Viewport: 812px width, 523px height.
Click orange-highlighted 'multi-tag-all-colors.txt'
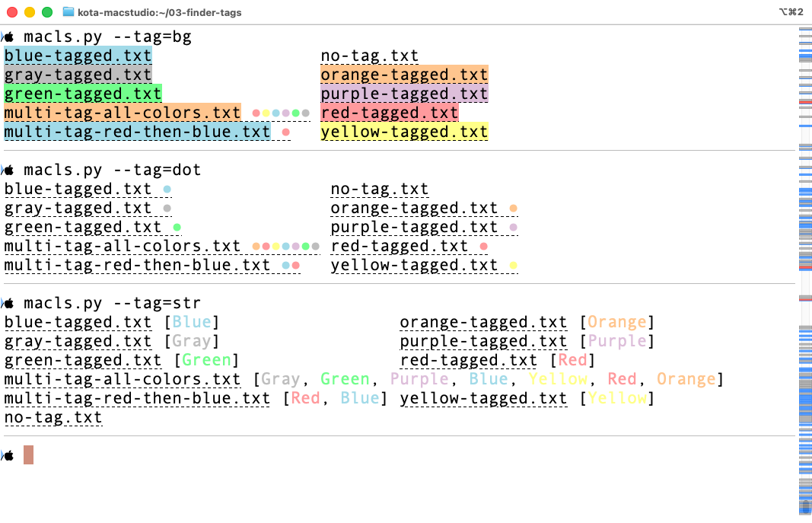[123, 113]
